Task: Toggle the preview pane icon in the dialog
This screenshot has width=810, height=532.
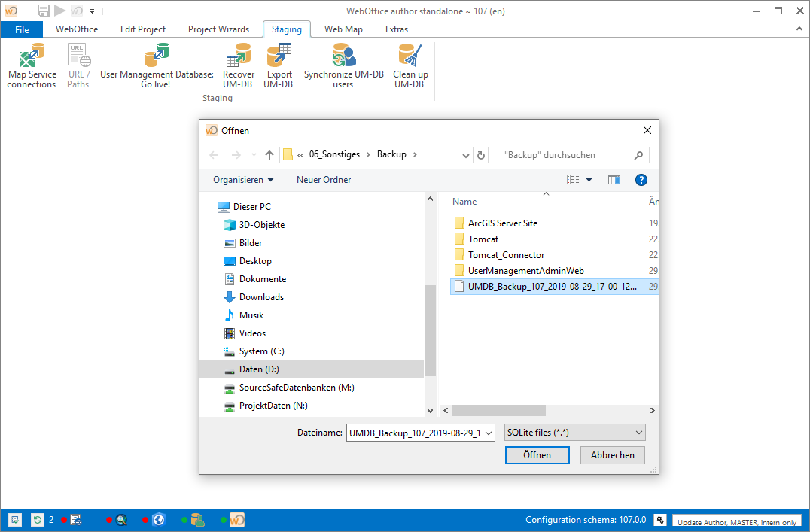Action: [614, 180]
